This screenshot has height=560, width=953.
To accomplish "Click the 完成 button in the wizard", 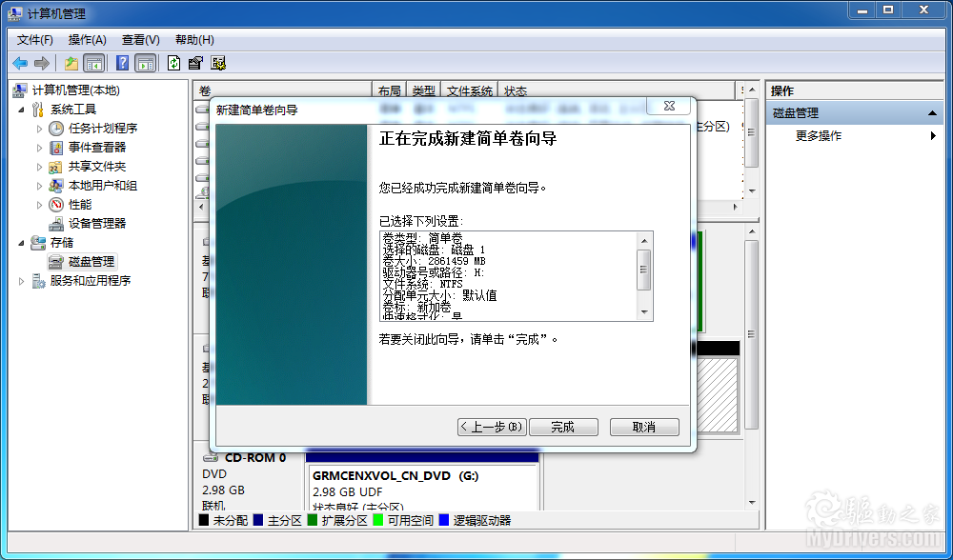I will tap(563, 427).
